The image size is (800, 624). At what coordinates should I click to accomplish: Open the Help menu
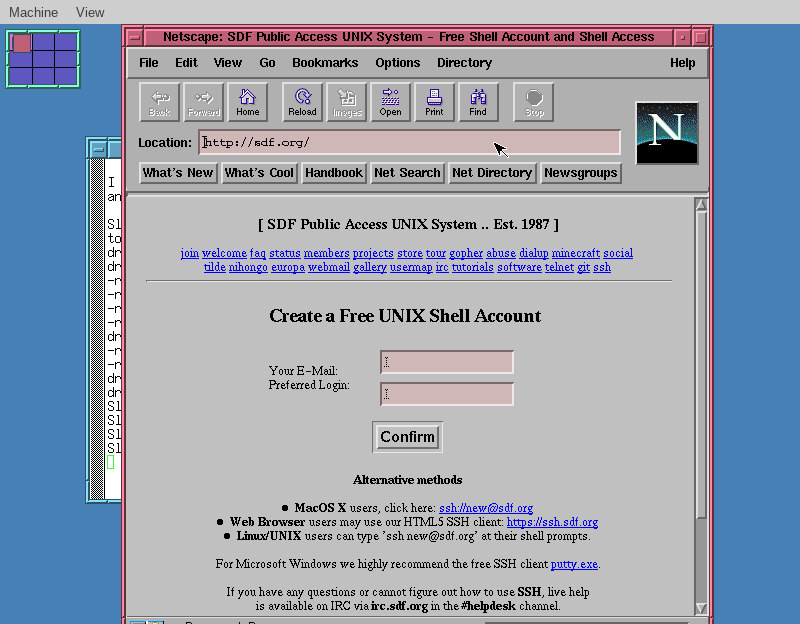tap(683, 63)
